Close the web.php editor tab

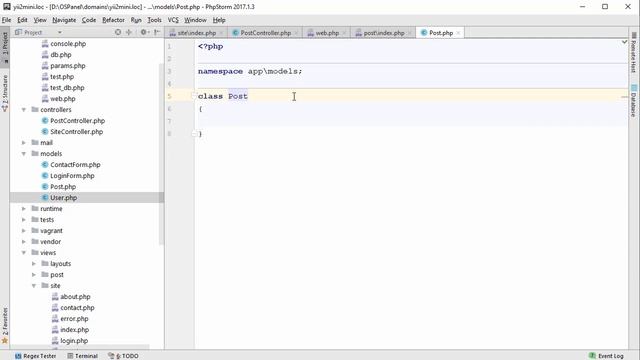coord(344,33)
